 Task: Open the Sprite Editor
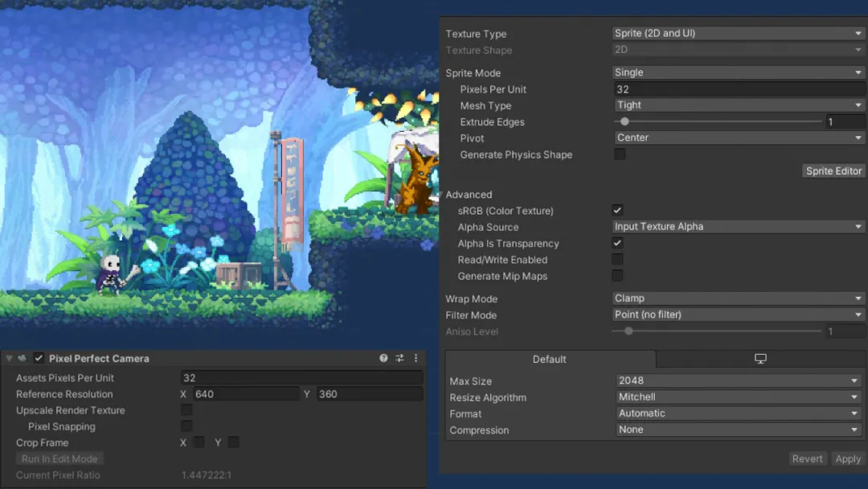point(833,171)
